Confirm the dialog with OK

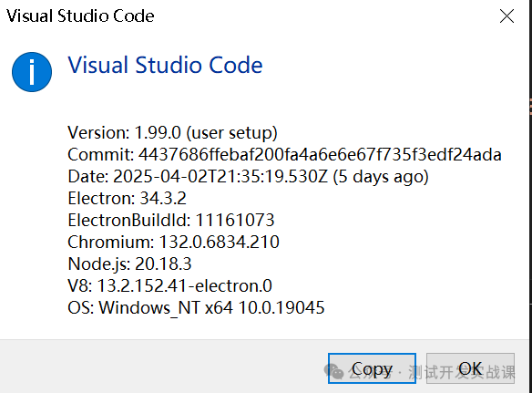(470, 368)
